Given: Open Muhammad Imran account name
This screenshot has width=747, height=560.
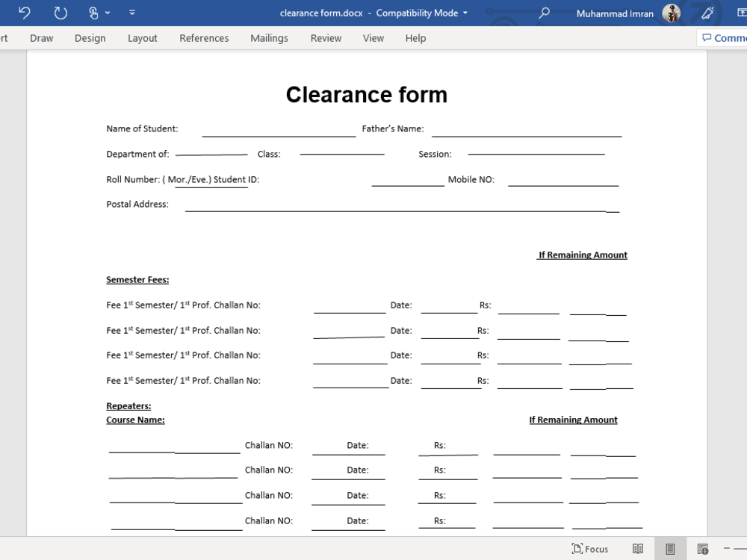Looking at the screenshot, I should click(x=615, y=13).
